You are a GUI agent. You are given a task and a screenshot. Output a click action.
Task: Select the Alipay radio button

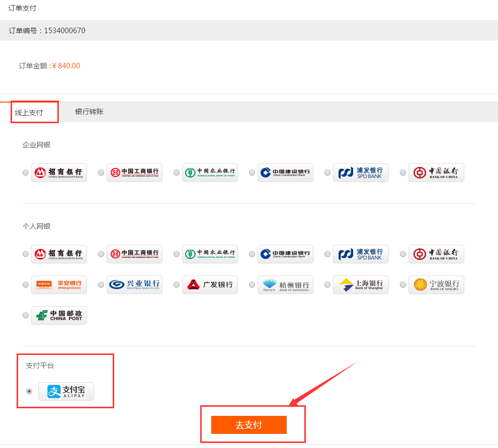coord(29,391)
